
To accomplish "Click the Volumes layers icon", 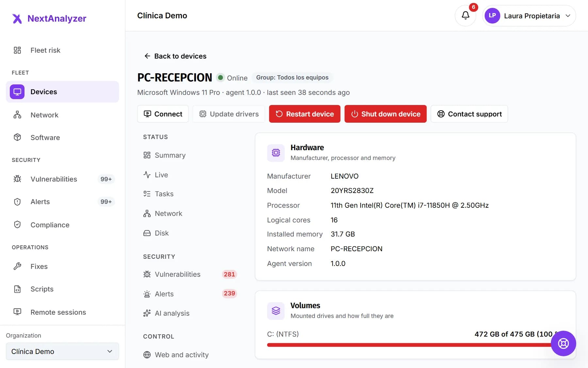I will pyautogui.click(x=276, y=311).
